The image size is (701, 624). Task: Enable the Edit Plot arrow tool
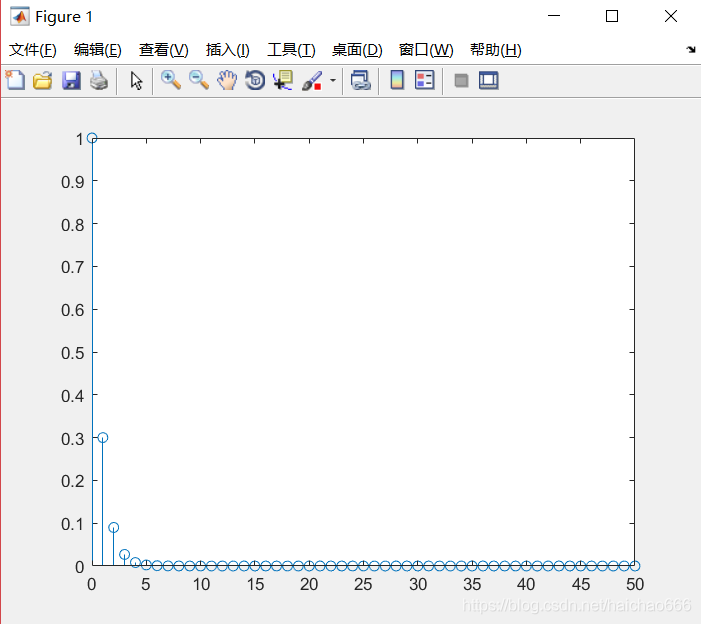pos(136,81)
